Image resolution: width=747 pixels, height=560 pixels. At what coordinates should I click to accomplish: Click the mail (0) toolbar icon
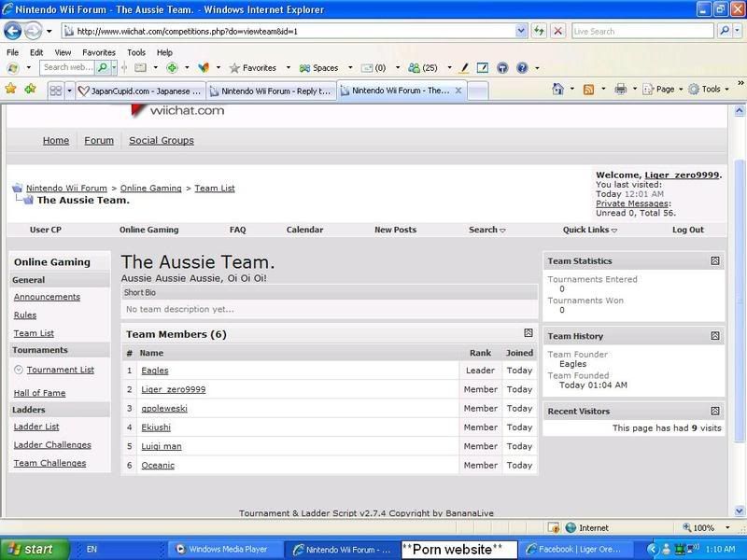point(373,68)
